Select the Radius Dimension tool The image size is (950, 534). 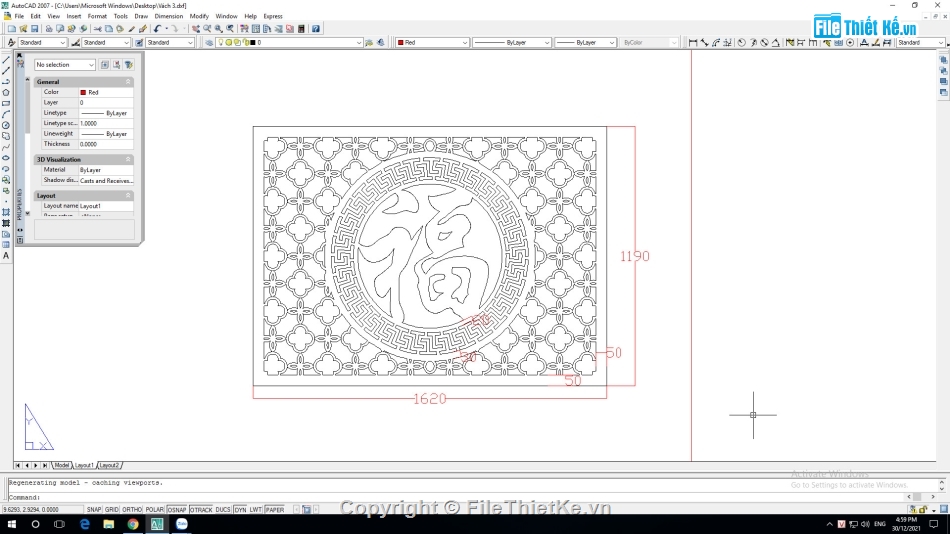[742, 42]
